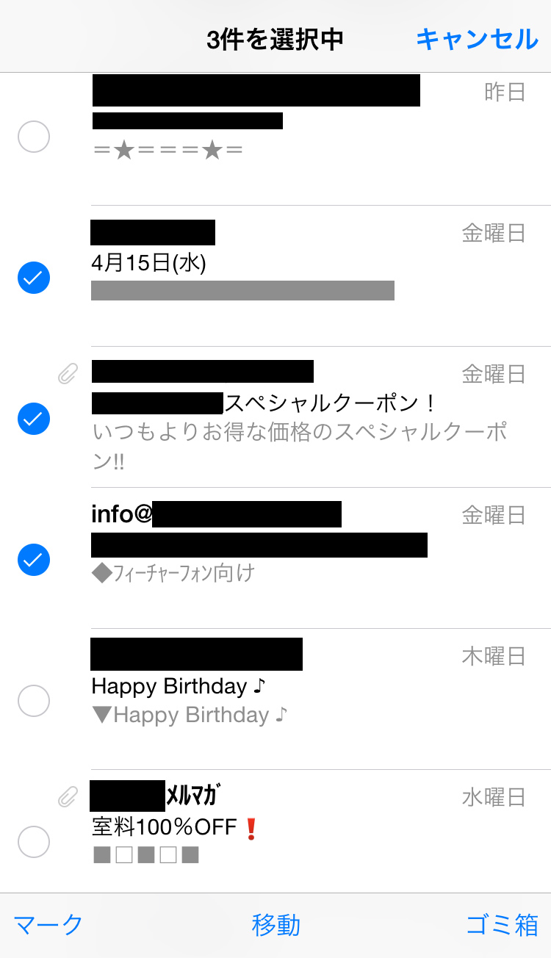Click the paperclip icon on the スペシャルクーポン email
The image size is (551, 980).
point(68,375)
